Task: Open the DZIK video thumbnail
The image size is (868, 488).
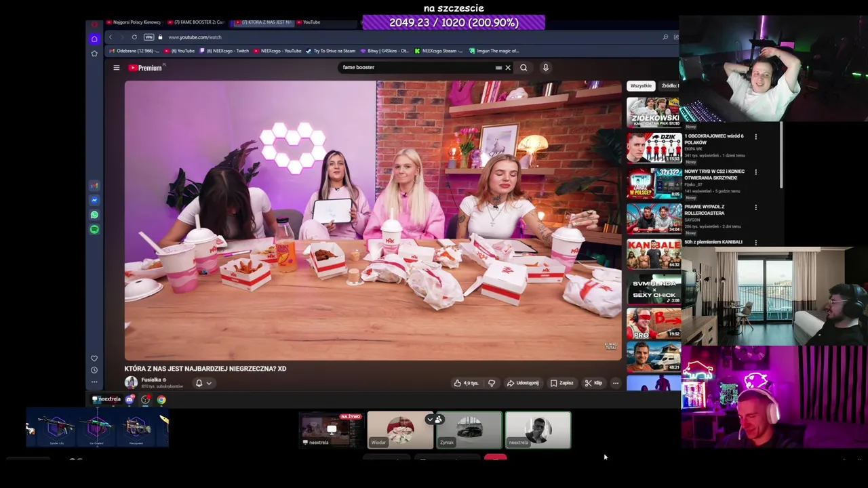Action: 654,148
